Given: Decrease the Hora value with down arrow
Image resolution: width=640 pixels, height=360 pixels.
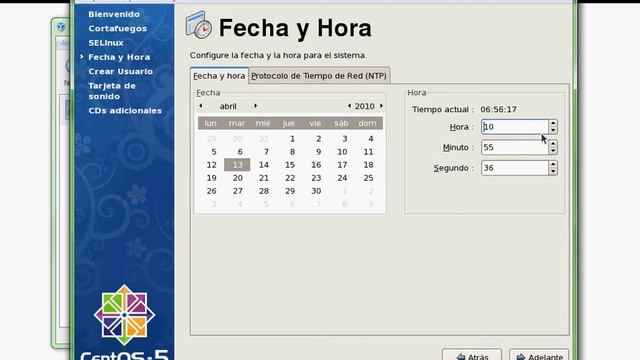Looking at the screenshot, I should tap(553, 131).
